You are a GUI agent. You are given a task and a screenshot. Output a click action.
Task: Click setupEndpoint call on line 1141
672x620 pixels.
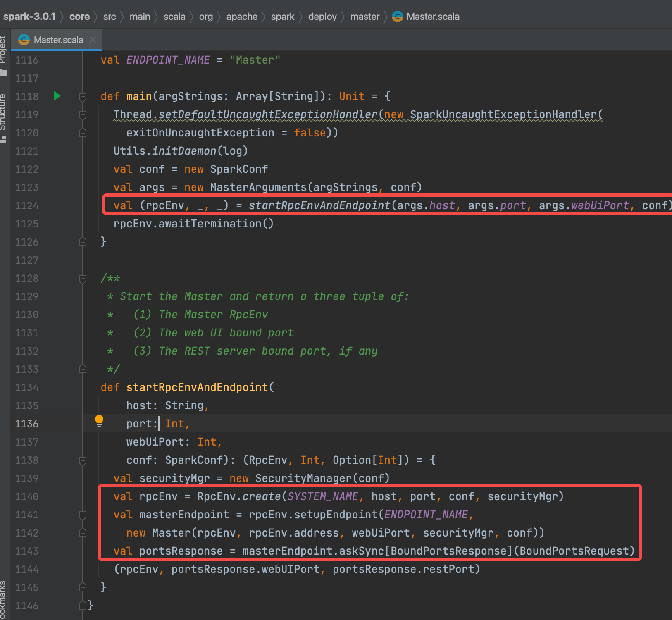click(336, 515)
